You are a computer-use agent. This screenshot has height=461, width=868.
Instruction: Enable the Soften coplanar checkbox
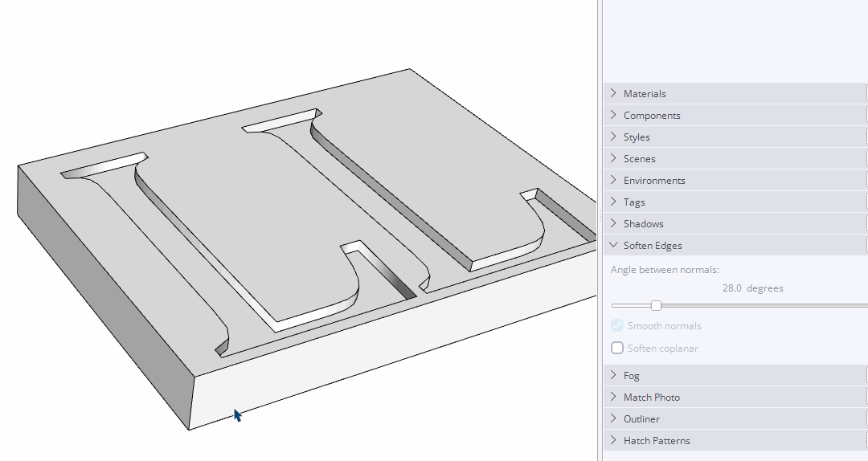pyautogui.click(x=617, y=348)
